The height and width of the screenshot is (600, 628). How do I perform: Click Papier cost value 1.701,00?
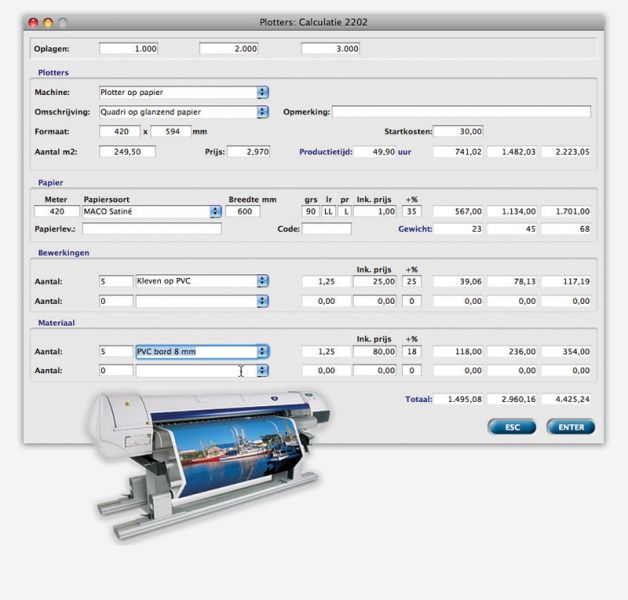[x=566, y=211]
